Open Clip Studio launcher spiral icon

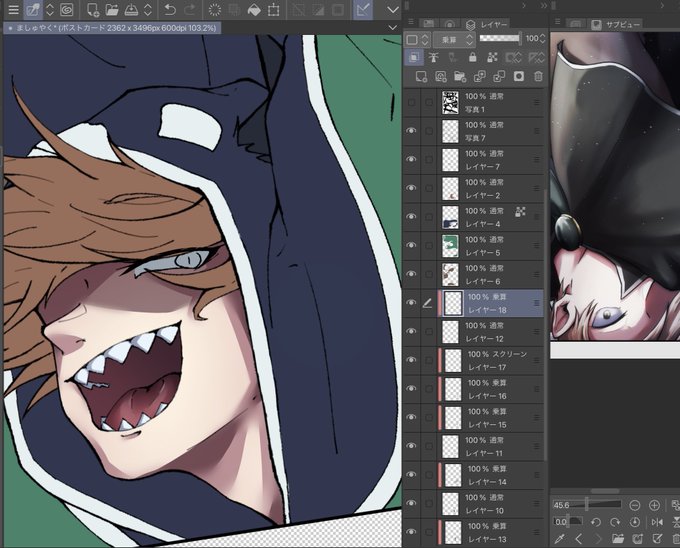point(66,10)
